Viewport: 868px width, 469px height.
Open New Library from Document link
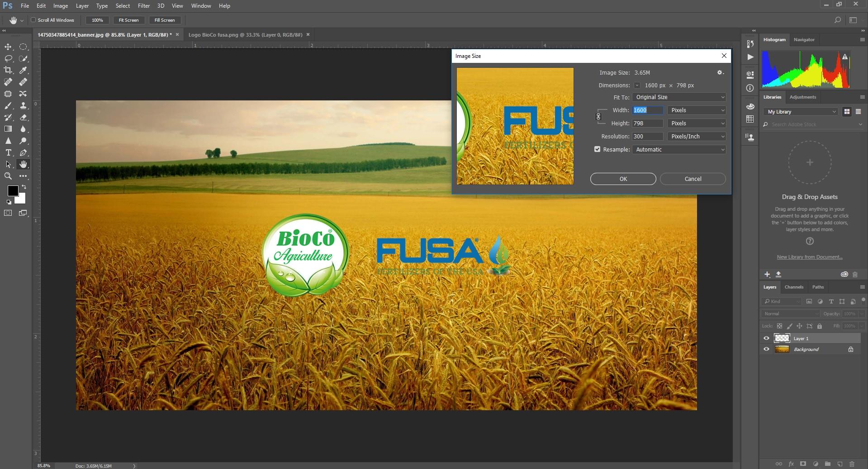pos(810,257)
